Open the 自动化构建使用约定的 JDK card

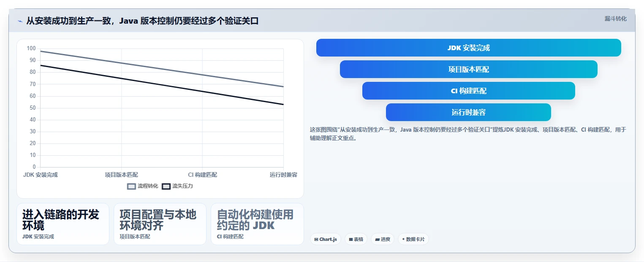click(257, 224)
